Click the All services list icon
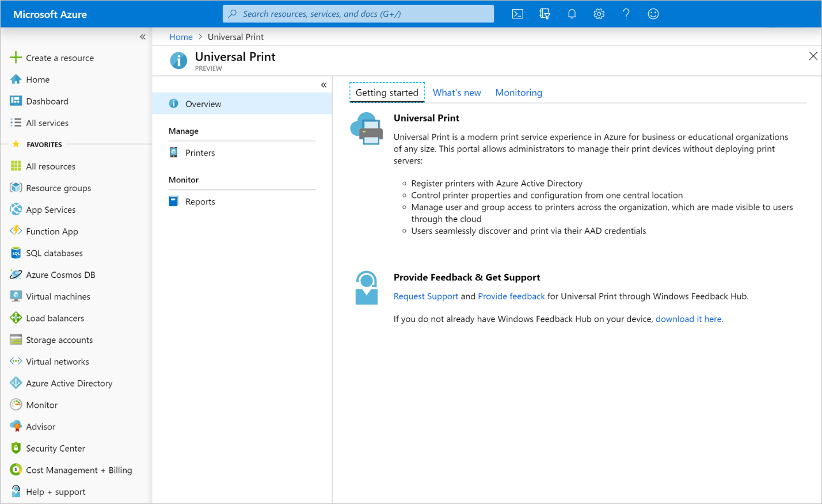Image resolution: width=822 pixels, height=504 pixels. coord(16,123)
